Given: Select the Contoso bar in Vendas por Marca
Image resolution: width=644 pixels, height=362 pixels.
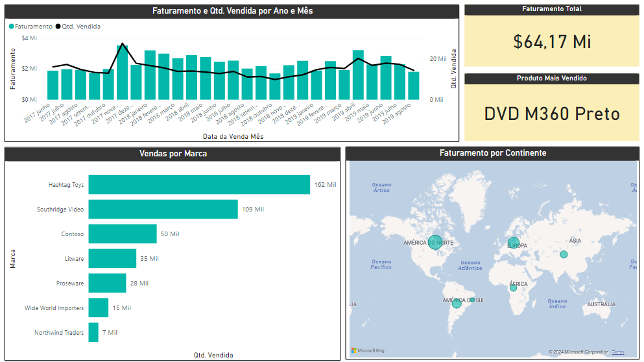Looking at the screenshot, I should click(x=123, y=234).
